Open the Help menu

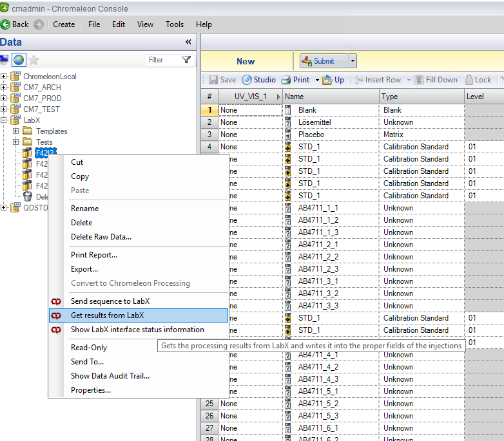tap(204, 24)
